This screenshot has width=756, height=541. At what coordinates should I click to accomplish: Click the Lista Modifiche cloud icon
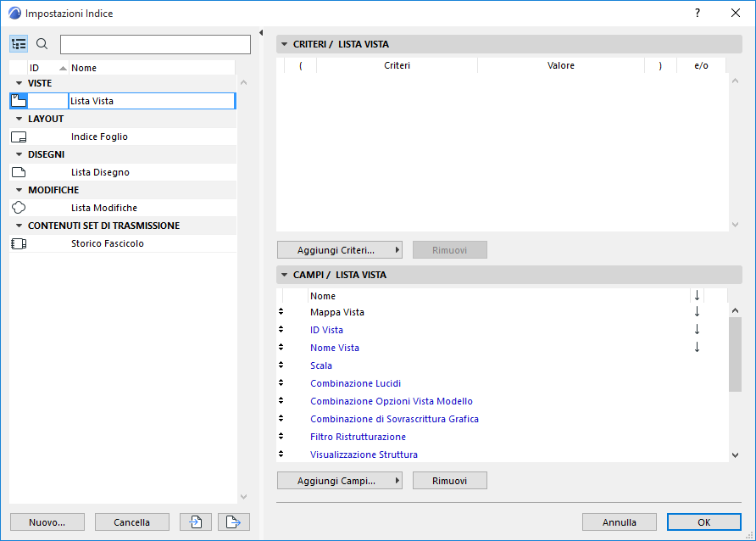click(x=19, y=208)
